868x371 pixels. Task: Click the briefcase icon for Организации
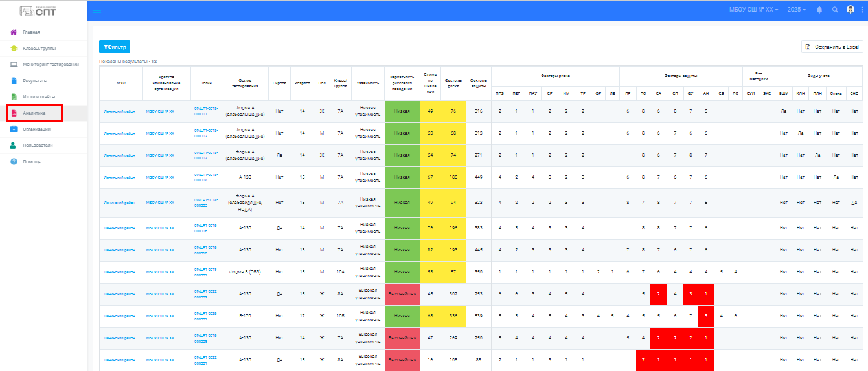tap(13, 129)
